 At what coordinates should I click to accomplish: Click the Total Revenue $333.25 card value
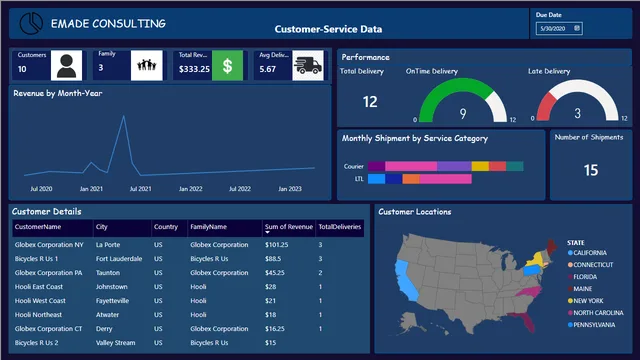pyautogui.click(x=194, y=69)
